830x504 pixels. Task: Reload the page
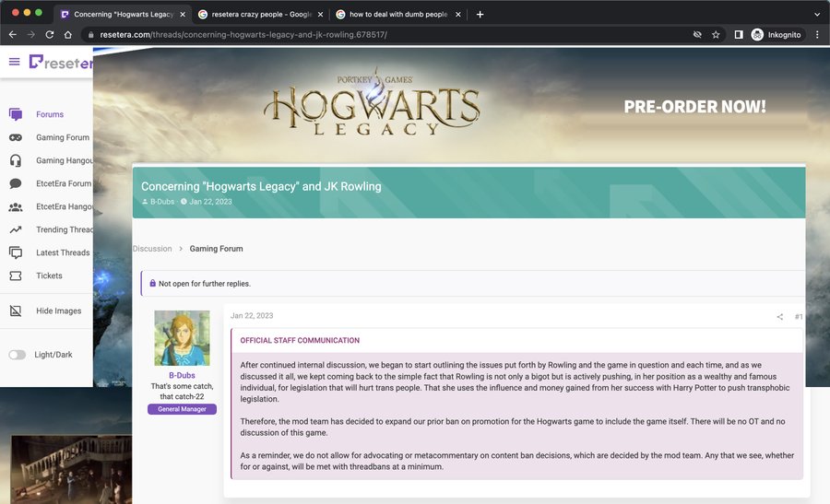pyautogui.click(x=50, y=34)
